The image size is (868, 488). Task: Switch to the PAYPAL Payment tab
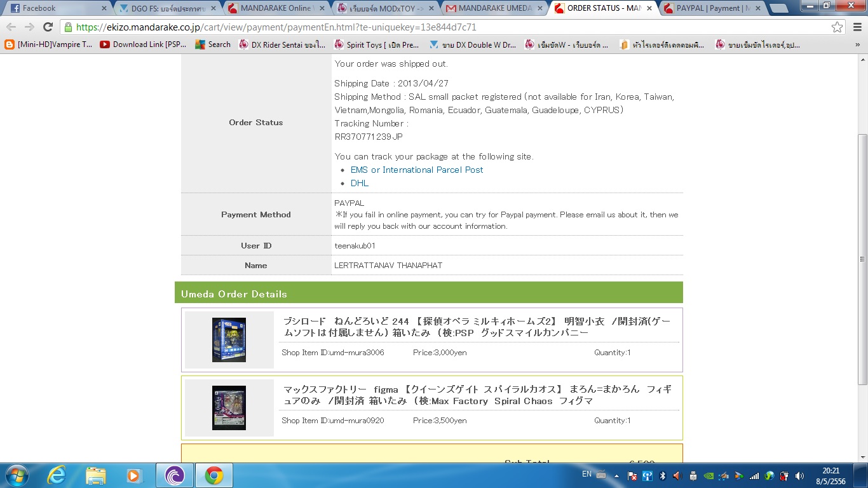pyautogui.click(x=715, y=8)
